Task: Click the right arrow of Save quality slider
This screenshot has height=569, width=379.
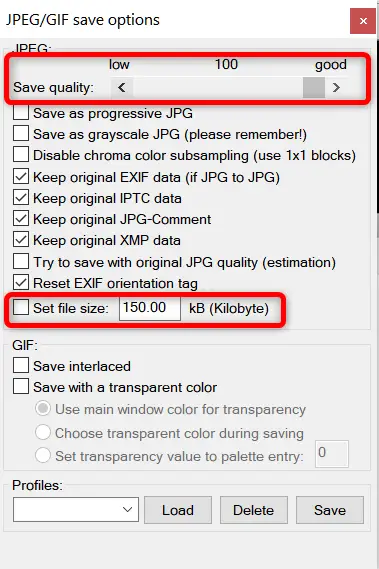Action: tap(336, 87)
